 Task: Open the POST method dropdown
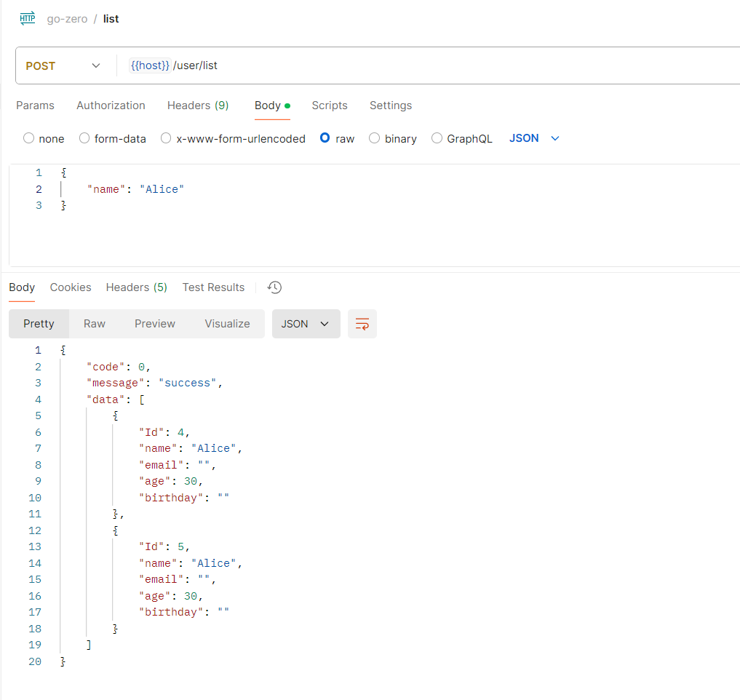coord(63,65)
